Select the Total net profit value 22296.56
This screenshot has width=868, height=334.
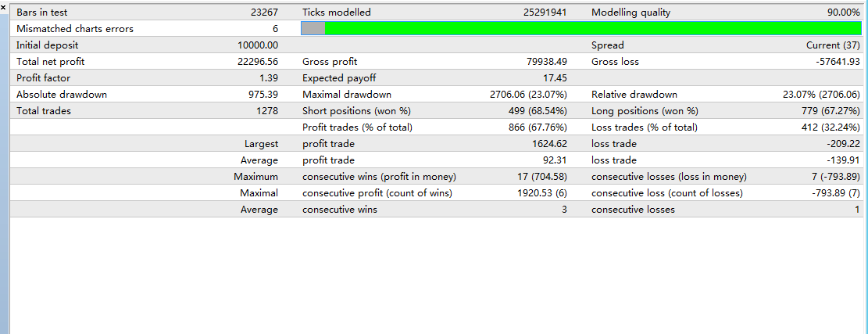pos(257,62)
